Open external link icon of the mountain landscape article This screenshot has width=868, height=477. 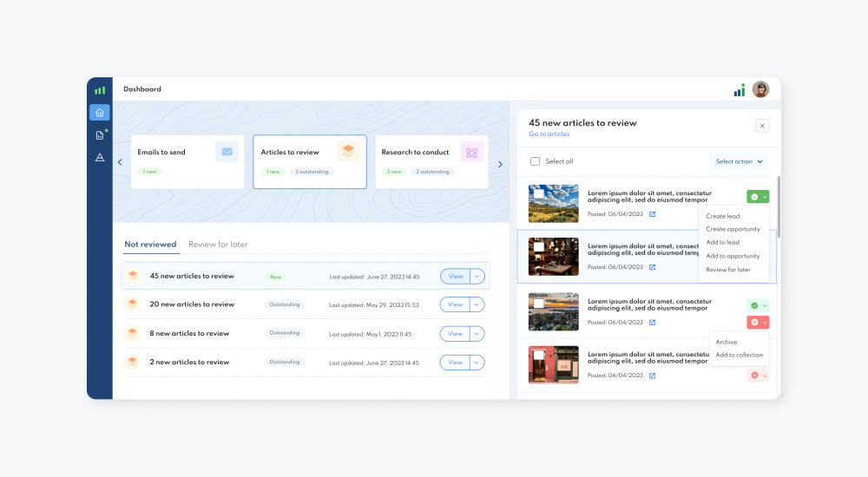point(652,214)
